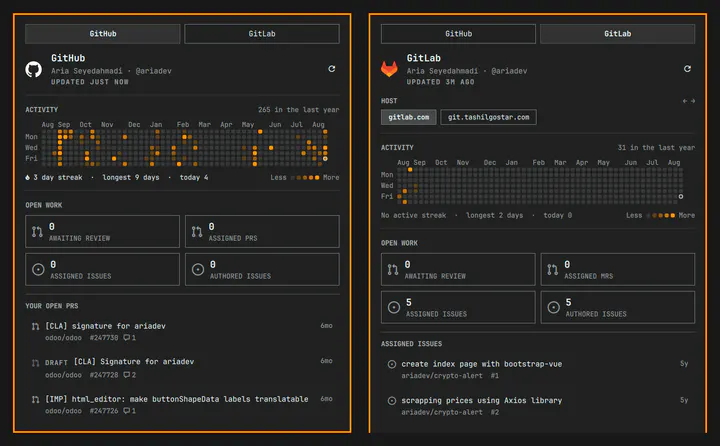Click flame icon by 3 day streak
The width and height of the screenshot is (720, 446).
tap(28, 177)
